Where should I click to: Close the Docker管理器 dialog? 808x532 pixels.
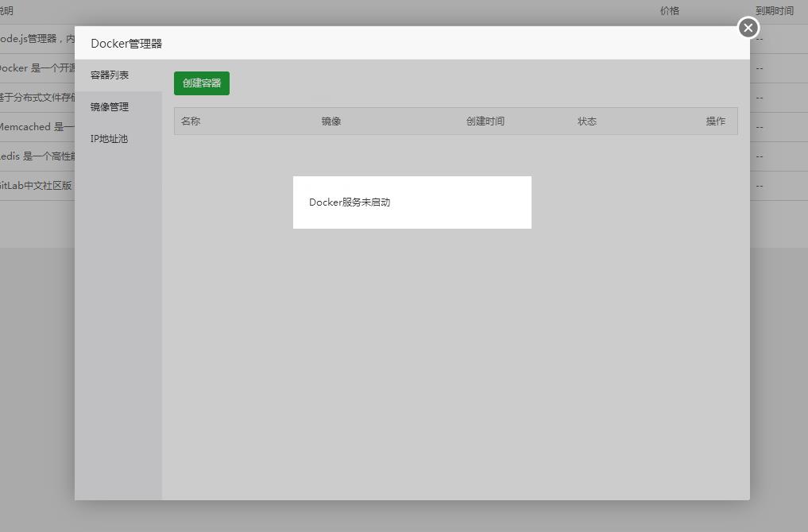[748, 28]
